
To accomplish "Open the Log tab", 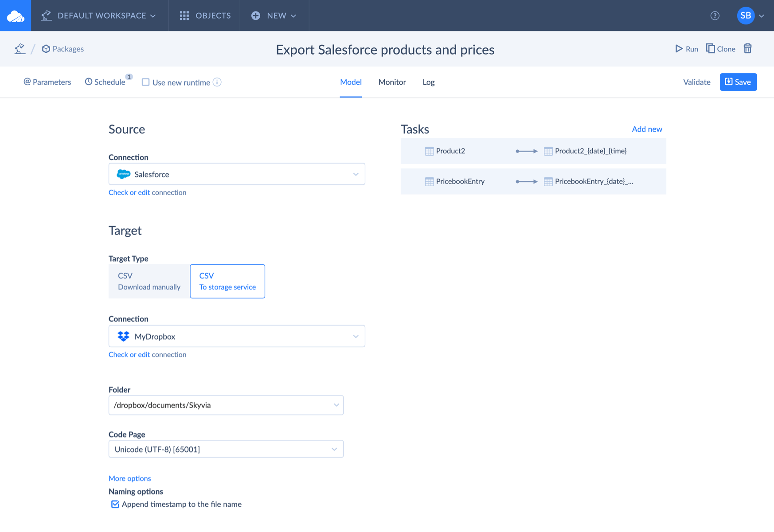I will [x=428, y=82].
